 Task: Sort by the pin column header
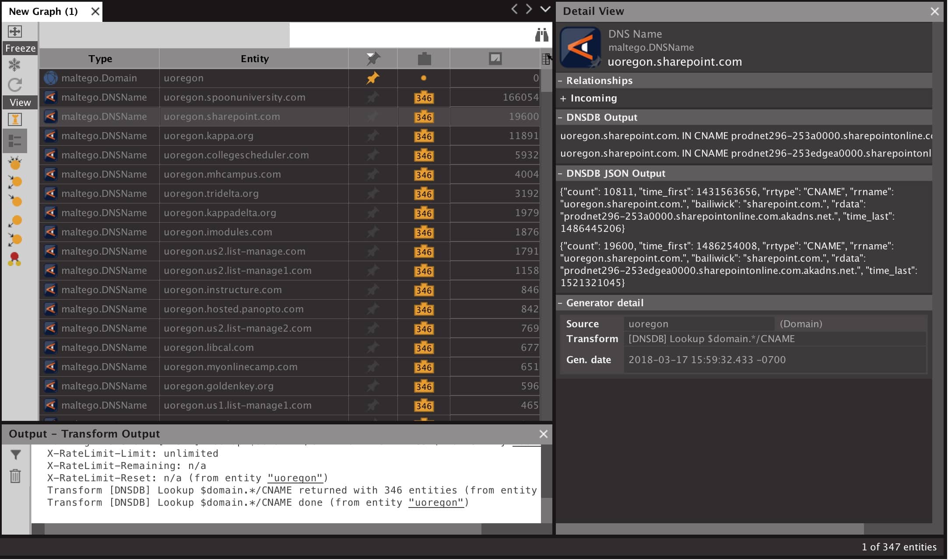tap(373, 59)
